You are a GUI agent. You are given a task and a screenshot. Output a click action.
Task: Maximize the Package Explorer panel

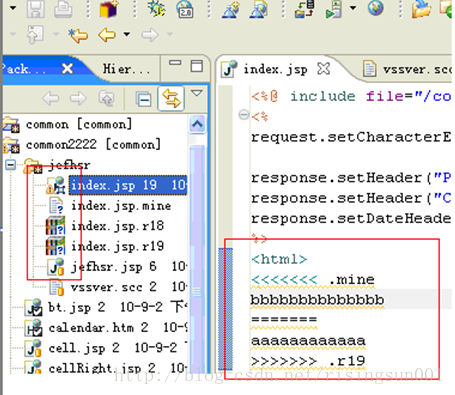[197, 66]
